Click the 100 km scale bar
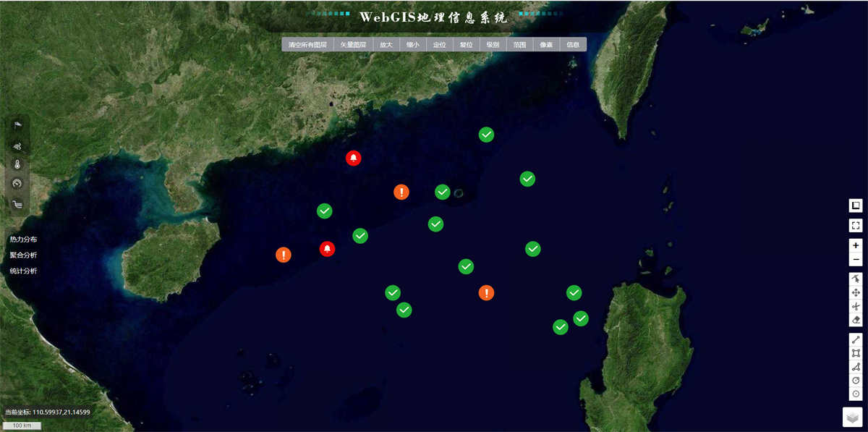Viewport: 868px width, 432px height. point(22,425)
